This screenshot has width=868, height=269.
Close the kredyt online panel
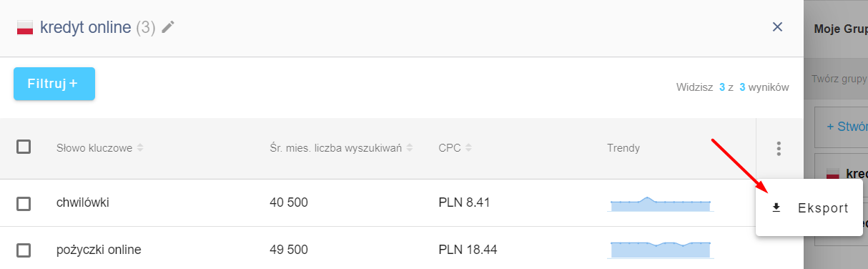777,27
